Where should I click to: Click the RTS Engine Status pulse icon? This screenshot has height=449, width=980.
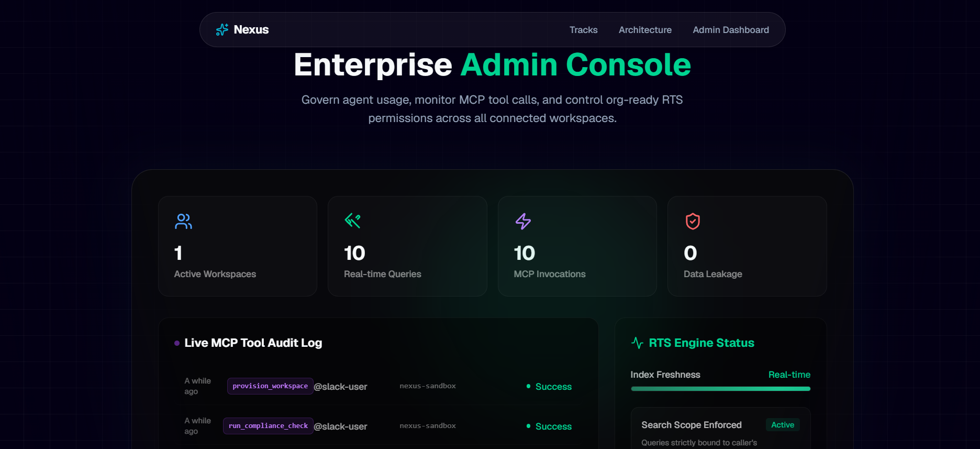(637, 343)
